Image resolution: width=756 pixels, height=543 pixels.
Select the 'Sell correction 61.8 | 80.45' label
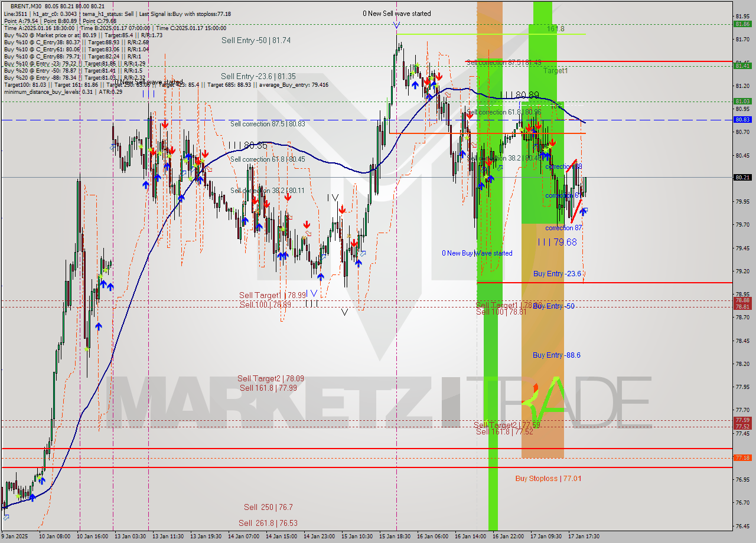[x=268, y=159]
